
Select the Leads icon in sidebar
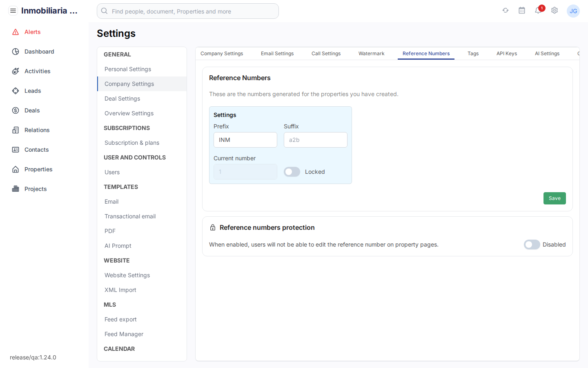pyautogui.click(x=16, y=91)
